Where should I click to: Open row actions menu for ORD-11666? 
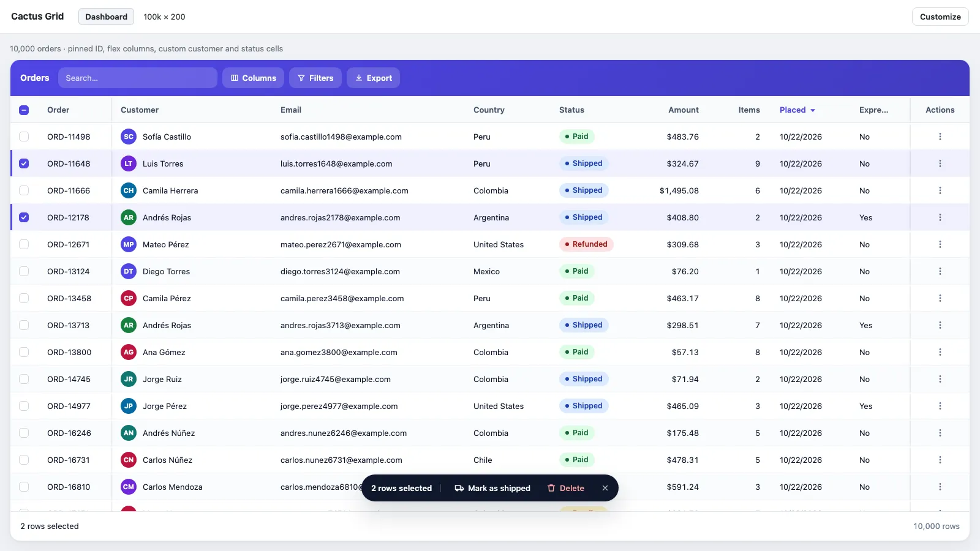pyautogui.click(x=940, y=190)
